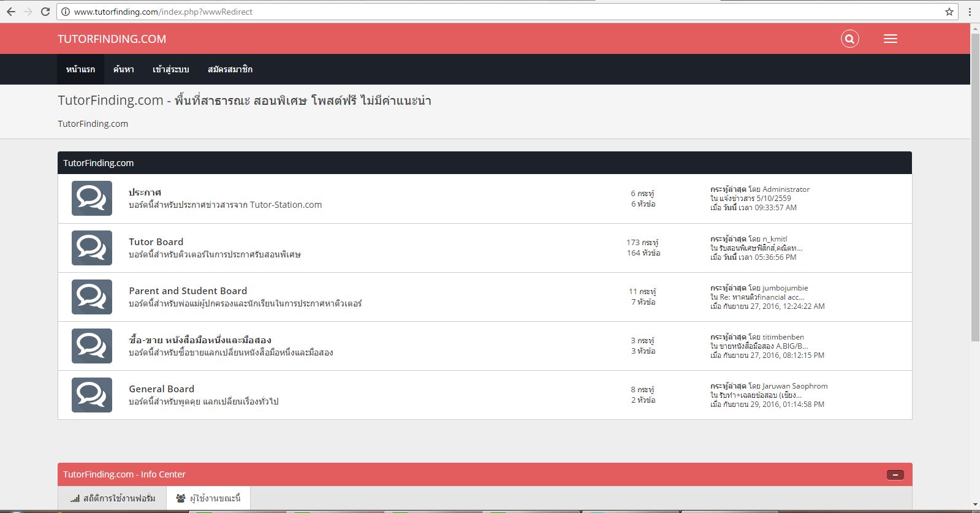Click the '11 กระทู้' count text

[642, 292]
